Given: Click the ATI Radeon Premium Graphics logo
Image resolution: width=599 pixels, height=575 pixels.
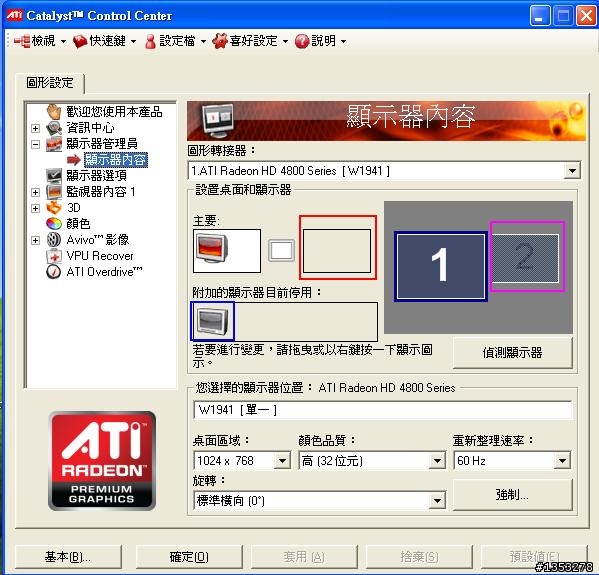Looking at the screenshot, I should point(102,461).
